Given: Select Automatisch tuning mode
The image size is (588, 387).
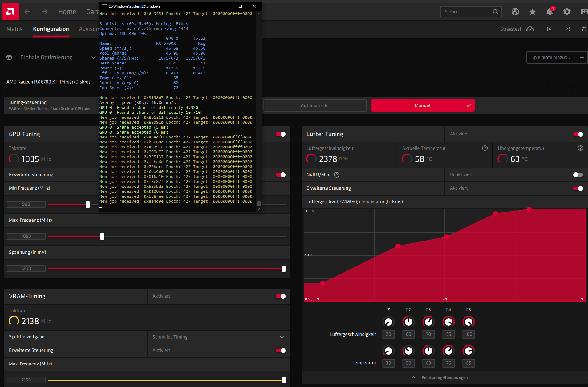Looking at the screenshot, I should 315,105.
